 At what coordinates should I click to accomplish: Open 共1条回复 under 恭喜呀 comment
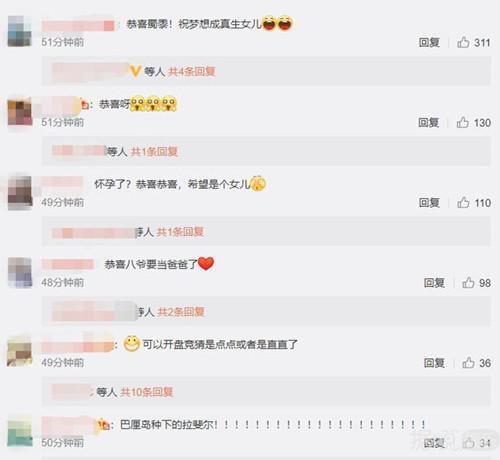coord(154,152)
